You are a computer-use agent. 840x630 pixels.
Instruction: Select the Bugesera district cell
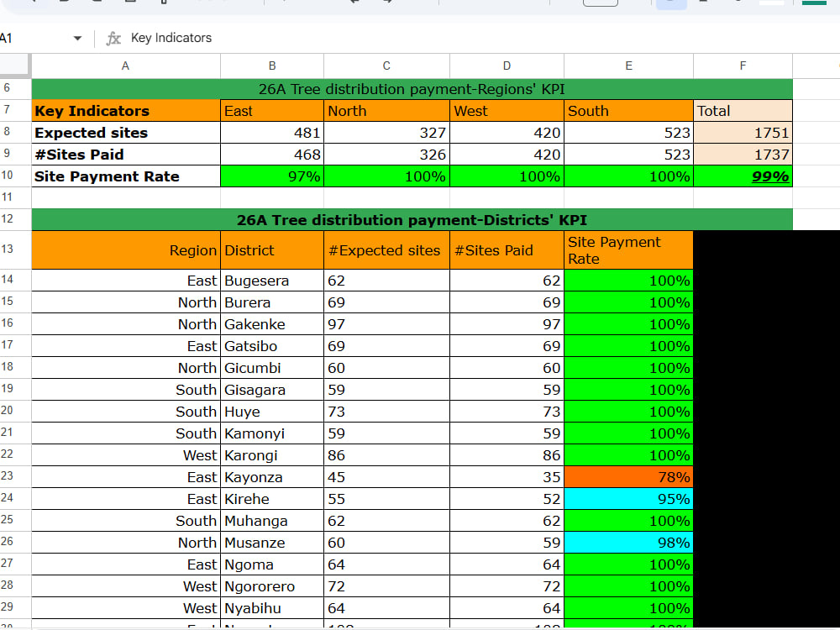pos(272,281)
